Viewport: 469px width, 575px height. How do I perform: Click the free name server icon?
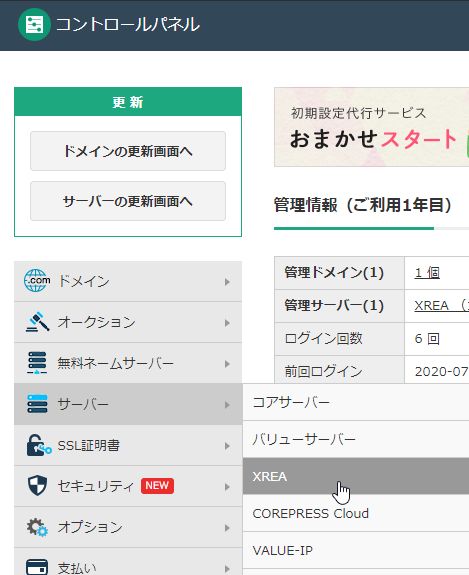[37, 363]
